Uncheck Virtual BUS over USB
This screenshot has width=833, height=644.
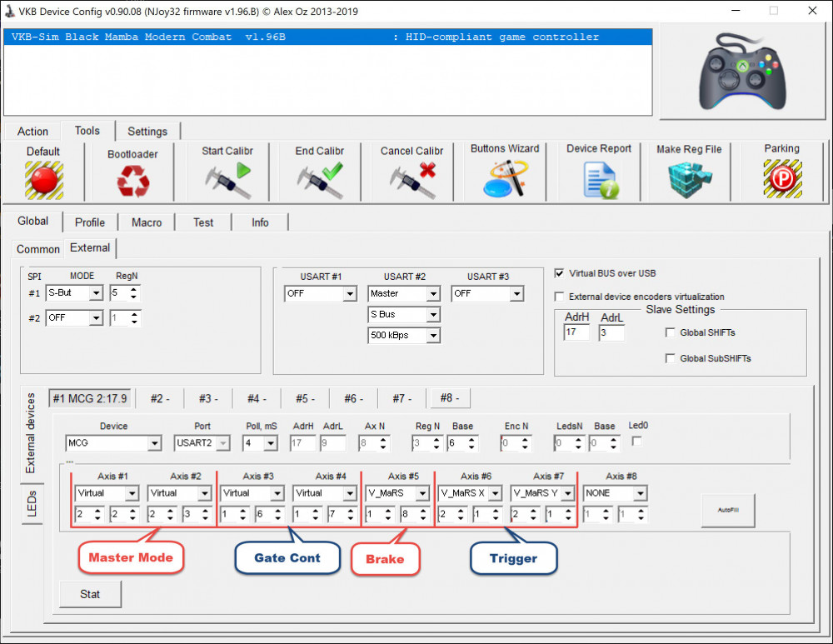pos(559,273)
